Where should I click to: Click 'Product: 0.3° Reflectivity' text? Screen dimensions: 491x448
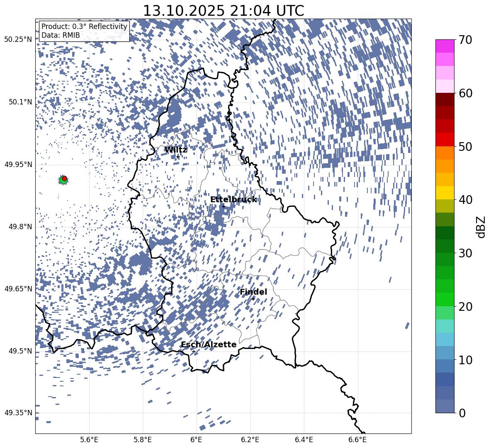pyautogui.click(x=84, y=26)
